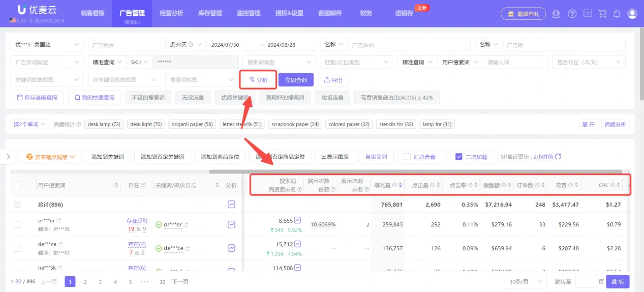The width and height of the screenshot is (644, 292).
Task: Click the horizontal table scrollbar
Action: 415,171
